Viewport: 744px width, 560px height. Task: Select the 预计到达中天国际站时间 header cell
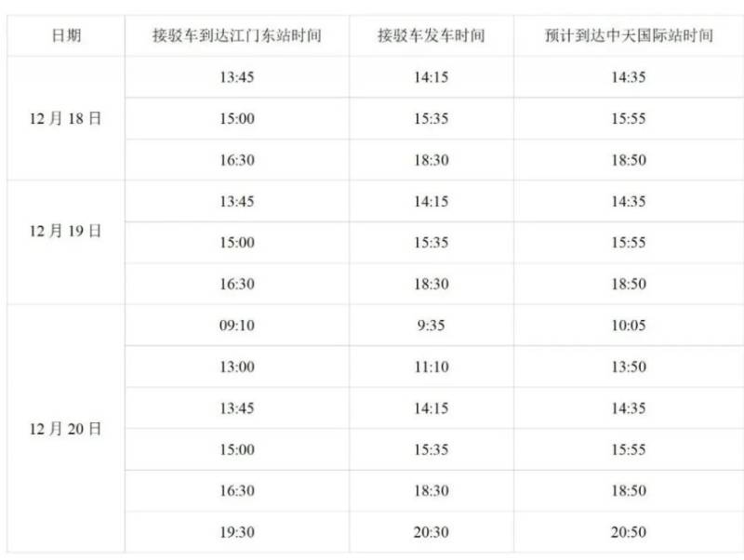click(x=630, y=36)
